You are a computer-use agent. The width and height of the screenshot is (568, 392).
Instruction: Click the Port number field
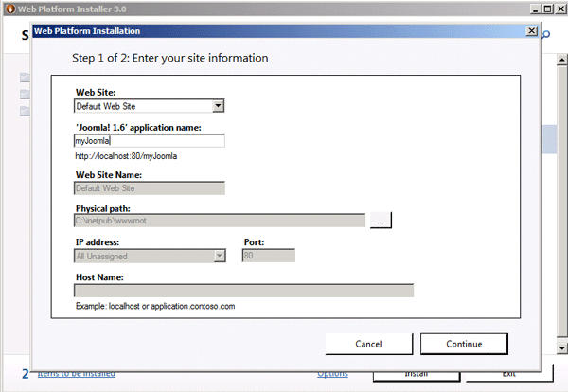269,255
